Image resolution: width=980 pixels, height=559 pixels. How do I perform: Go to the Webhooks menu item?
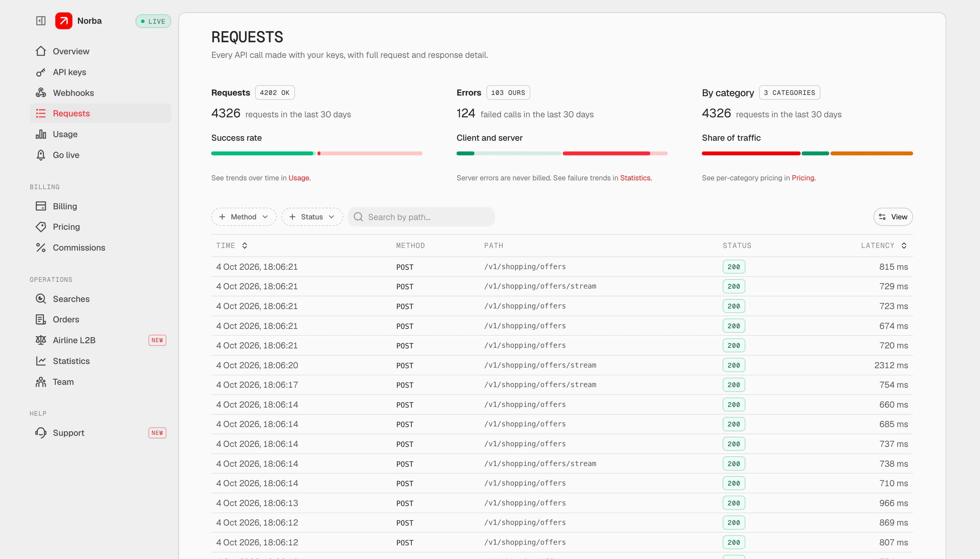click(x=101, y=93)
